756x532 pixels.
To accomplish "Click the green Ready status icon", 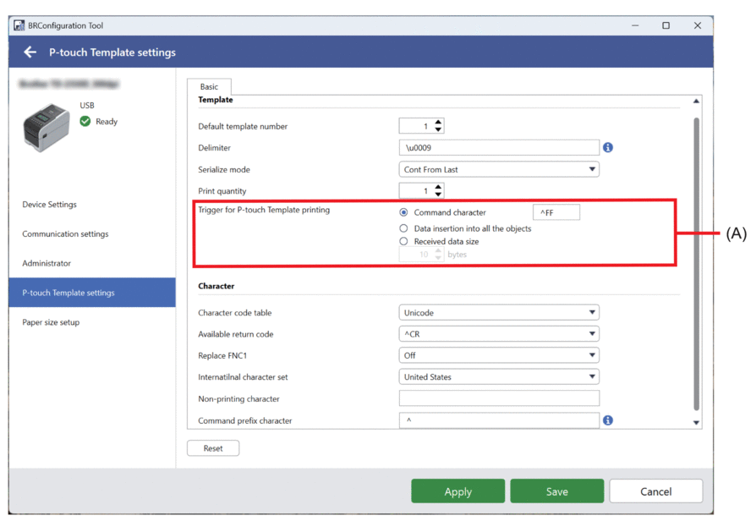I will tap(85, 122).
